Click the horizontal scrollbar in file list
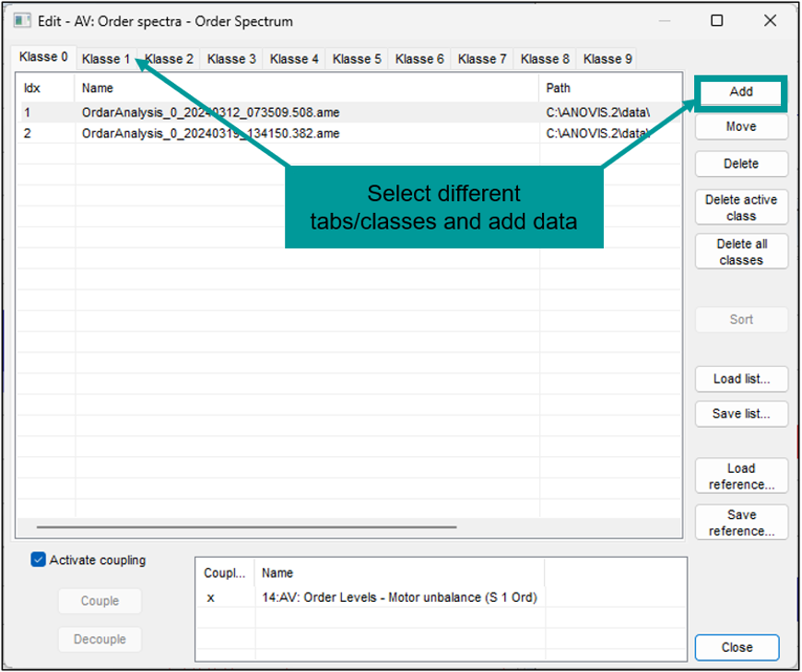802x672 pixels. (246, 526)
